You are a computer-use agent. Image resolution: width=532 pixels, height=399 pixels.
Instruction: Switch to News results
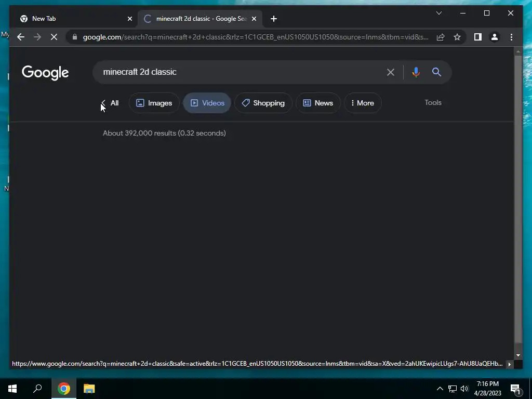tap(318, 103)
